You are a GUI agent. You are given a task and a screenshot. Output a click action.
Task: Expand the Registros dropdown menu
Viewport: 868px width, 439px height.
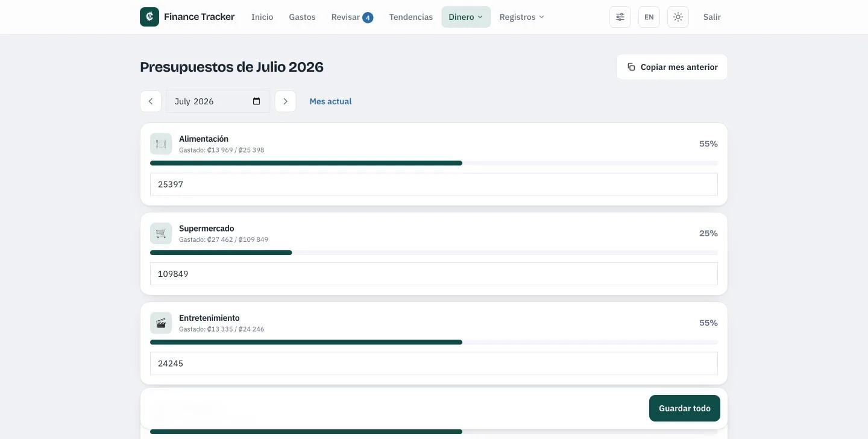521,17
